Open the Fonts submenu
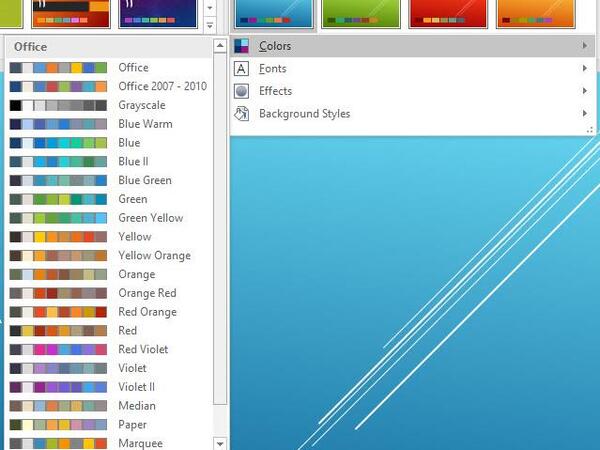 [x=412, y=69]
